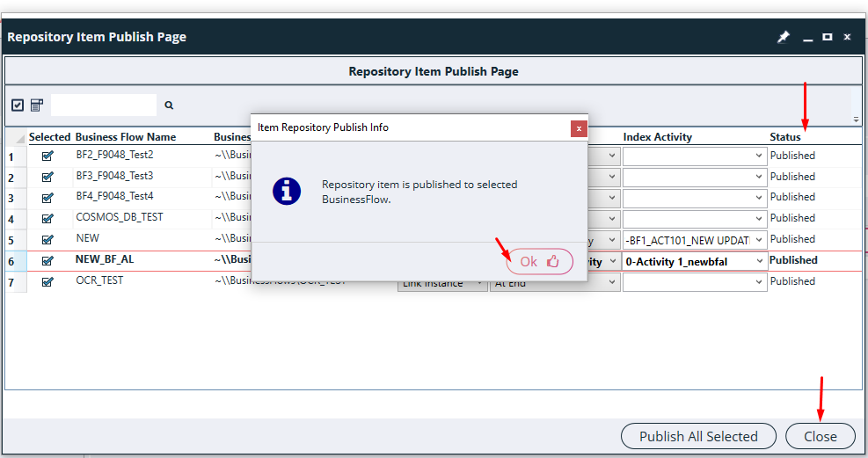Open Index Activity dropdown for OCR_TEST row

759,282
